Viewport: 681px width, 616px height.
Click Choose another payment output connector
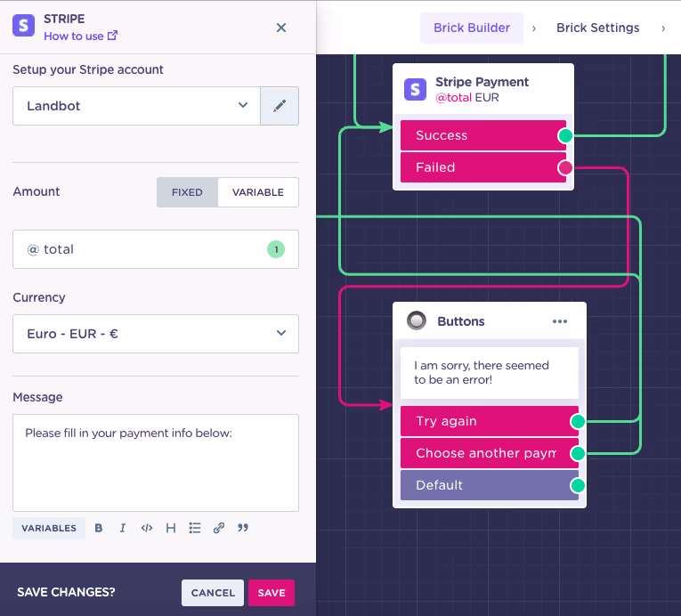click(578, 453)
